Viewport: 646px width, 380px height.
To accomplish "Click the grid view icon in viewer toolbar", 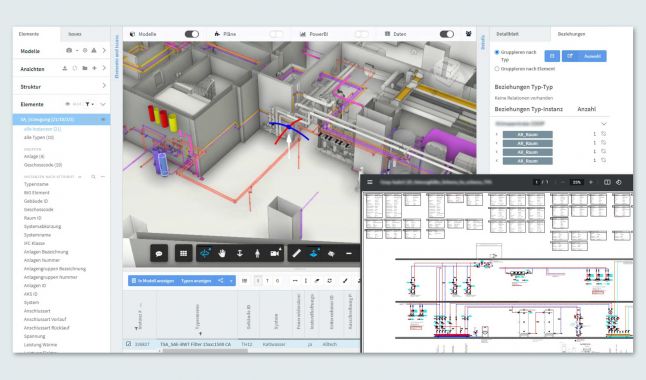I will 184,253.
